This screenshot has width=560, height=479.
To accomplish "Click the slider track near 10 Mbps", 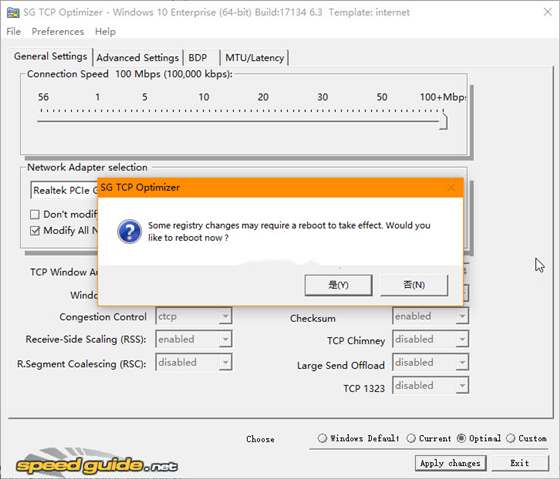I will [204, 121].
